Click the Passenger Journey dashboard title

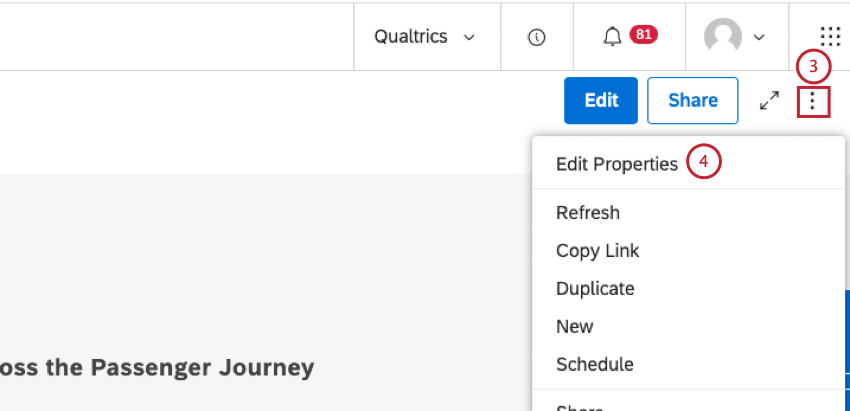tap(158, 367)
